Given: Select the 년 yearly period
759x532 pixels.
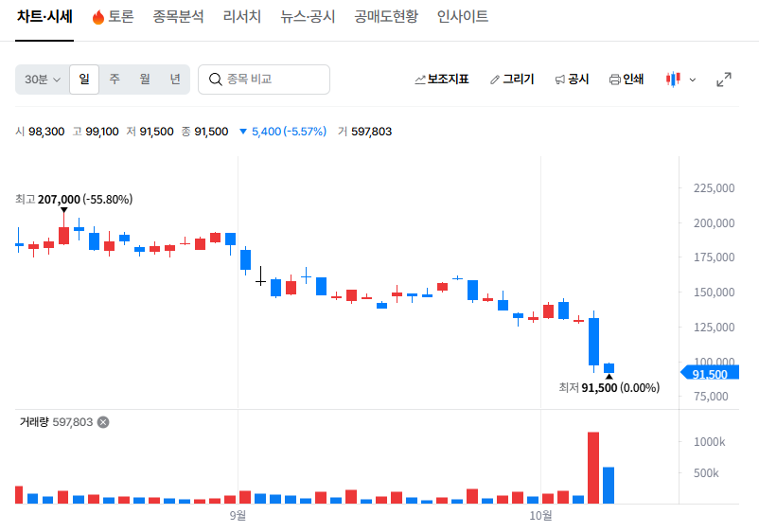Looking at the screenshot, I should [175, 80].
